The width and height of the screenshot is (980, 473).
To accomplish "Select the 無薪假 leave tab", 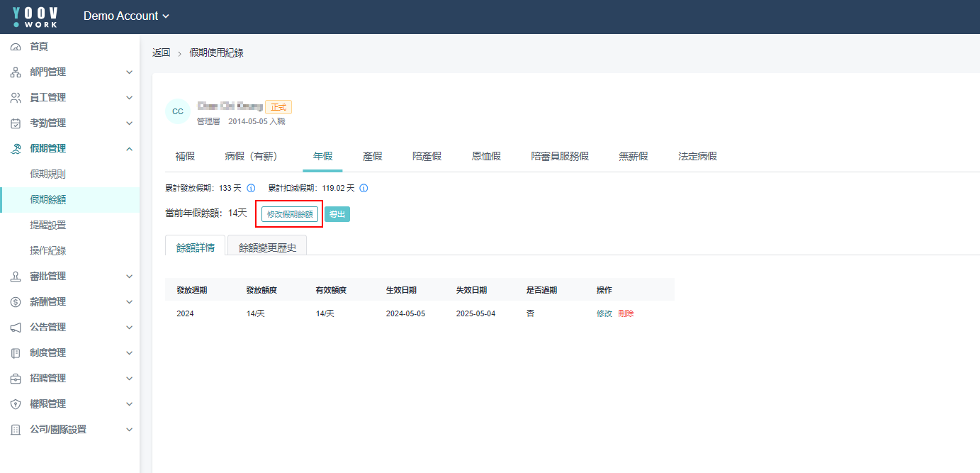I will point(633,157).
